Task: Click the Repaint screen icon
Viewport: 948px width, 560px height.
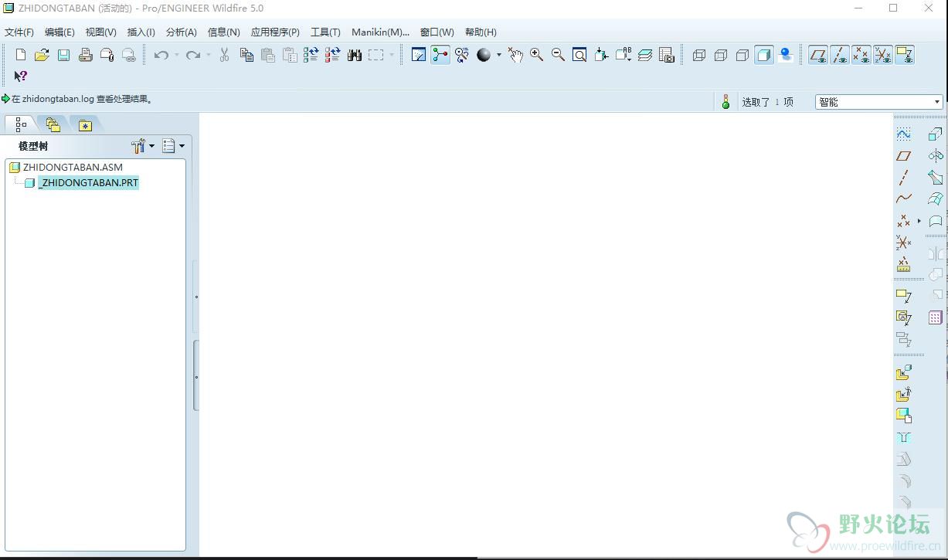Action: [x=419, y=55]
